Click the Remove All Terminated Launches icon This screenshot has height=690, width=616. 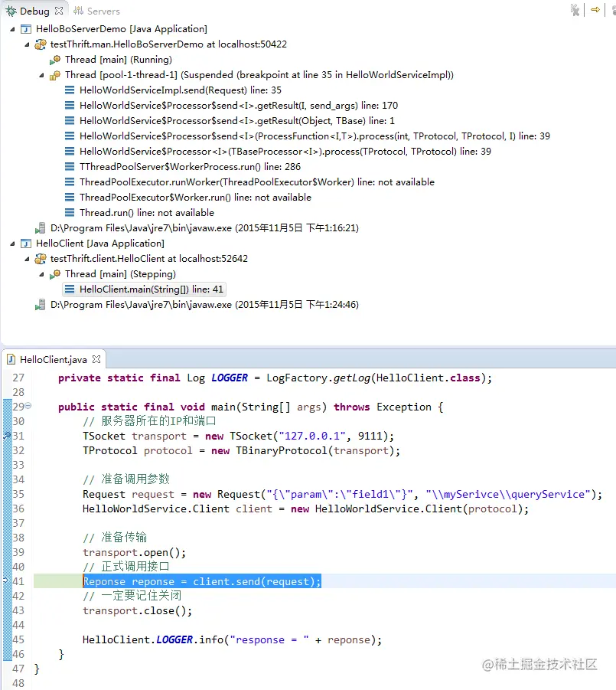click(575, 10)
